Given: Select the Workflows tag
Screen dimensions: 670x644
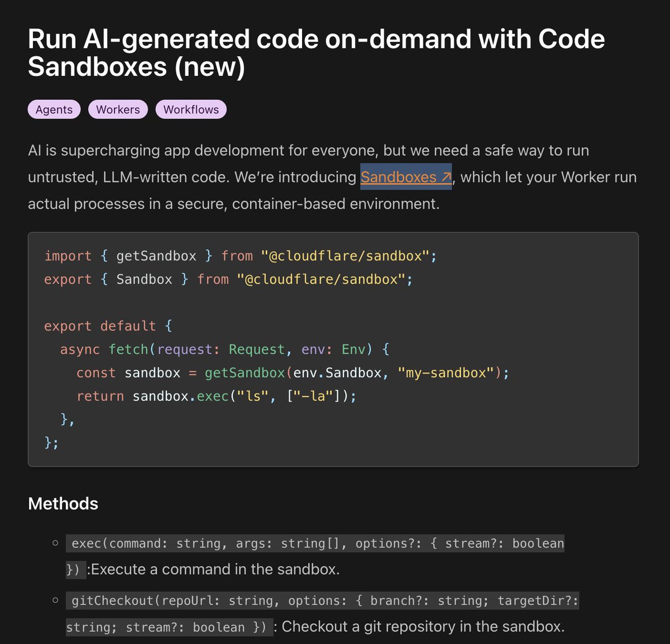Looking at the screenshot, I should point(191,109).
